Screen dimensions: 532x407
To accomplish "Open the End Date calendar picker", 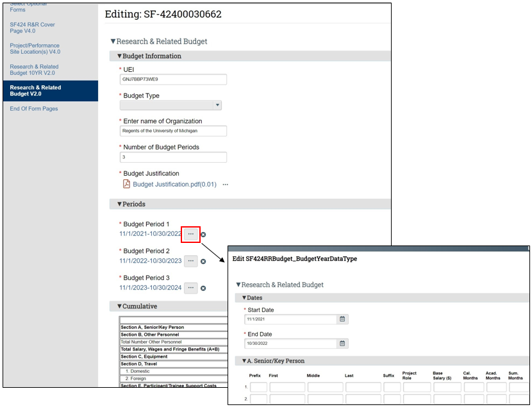I will tap(342, 344).
